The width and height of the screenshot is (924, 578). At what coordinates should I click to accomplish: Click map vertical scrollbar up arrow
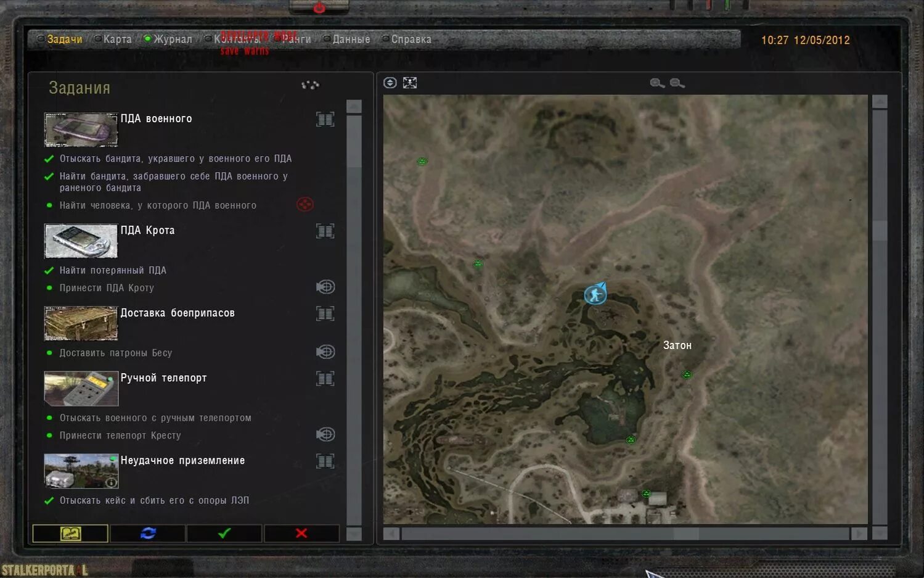[880, 102]
